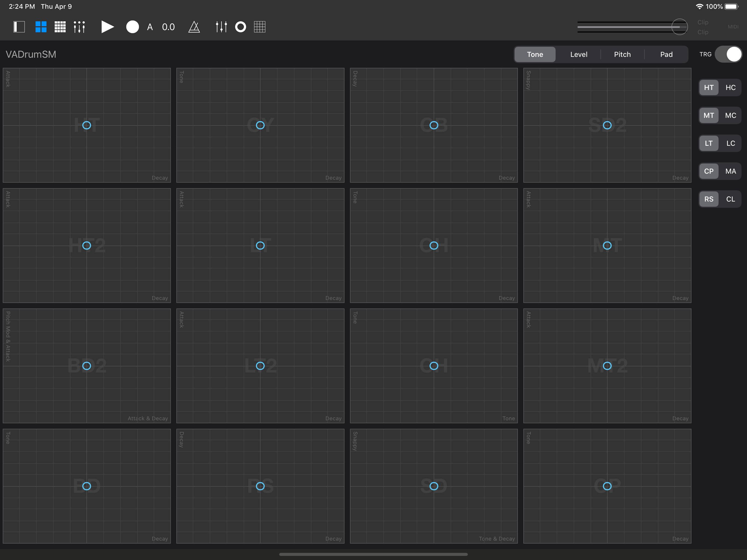Open the vertical faders view icon
The image size is (747, 560).
(79, 27)
